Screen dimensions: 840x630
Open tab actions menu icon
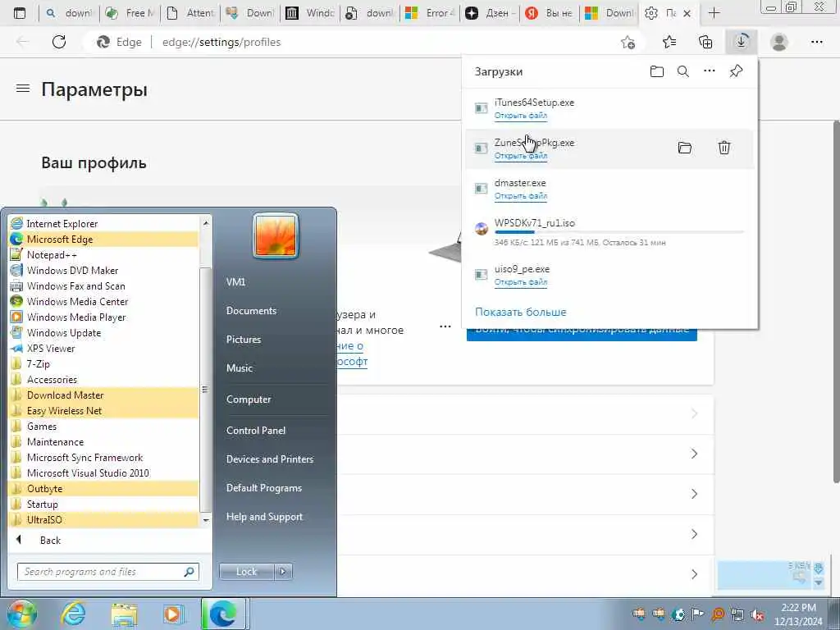point(20,13)
